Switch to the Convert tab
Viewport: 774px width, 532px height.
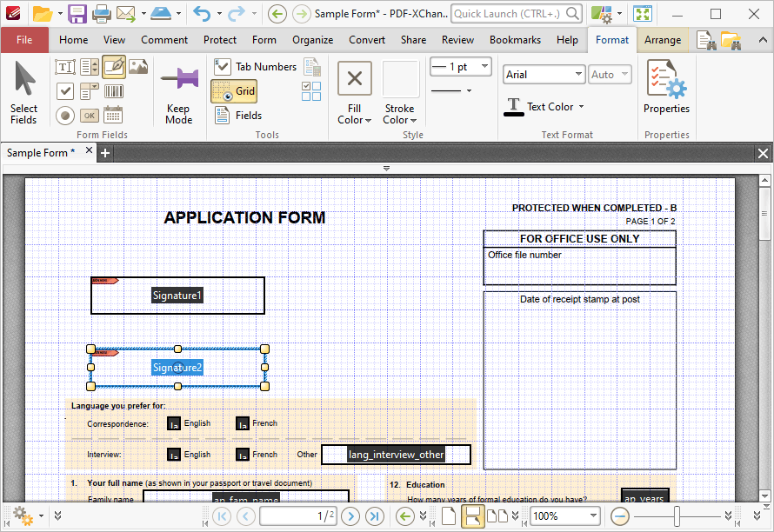(367, 40)
